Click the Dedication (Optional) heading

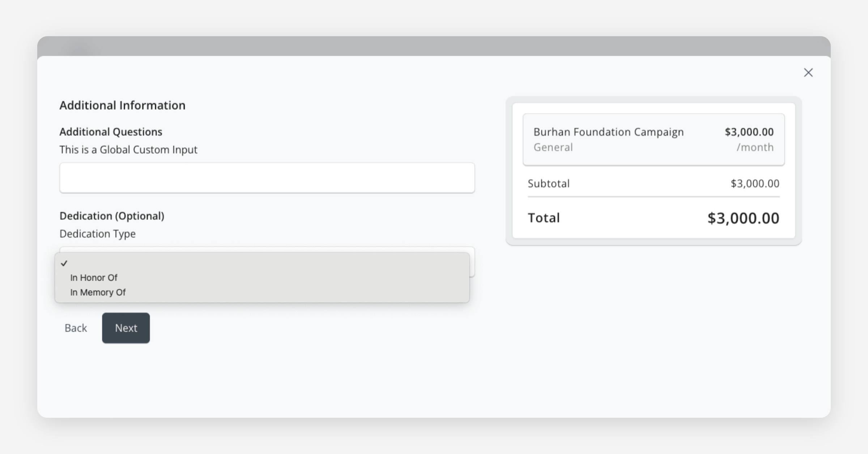click(112, 216)
